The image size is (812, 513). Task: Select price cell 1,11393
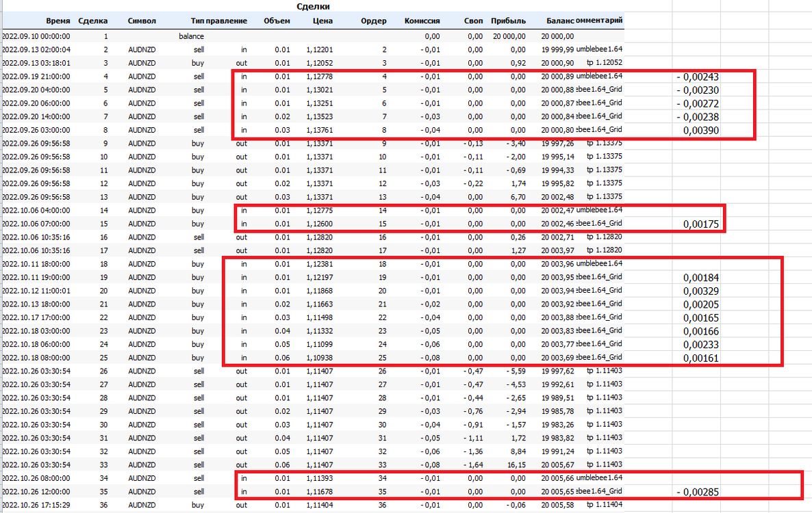[320, 478]
